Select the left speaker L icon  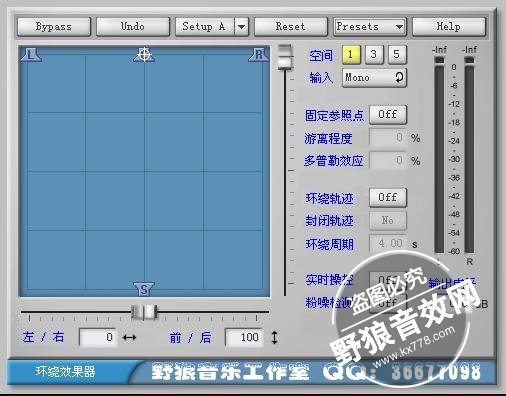click(x=31, y=55)
